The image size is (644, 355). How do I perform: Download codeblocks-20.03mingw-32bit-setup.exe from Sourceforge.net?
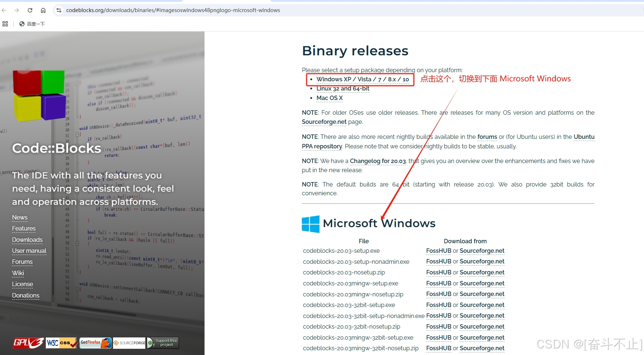pos(482,338)
